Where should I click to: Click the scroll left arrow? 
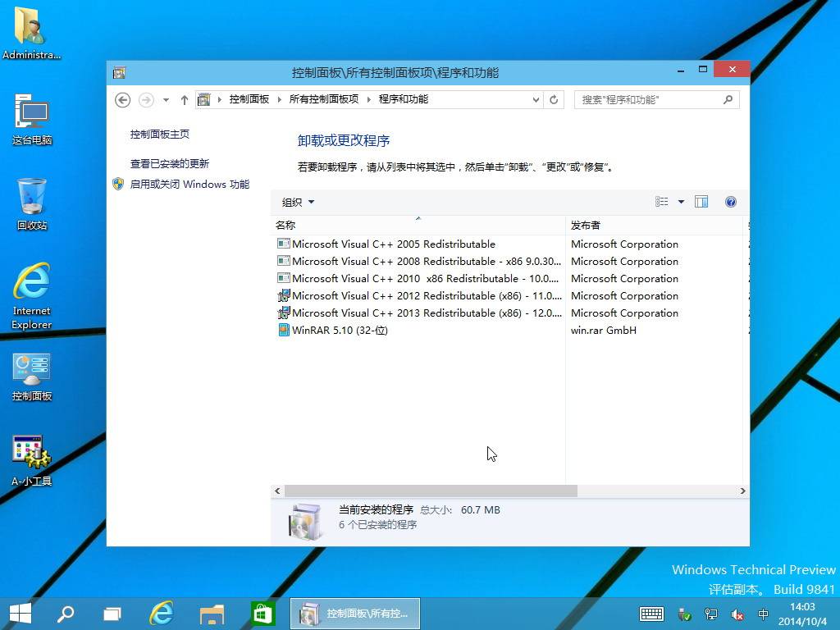click(x=277, y=491)
